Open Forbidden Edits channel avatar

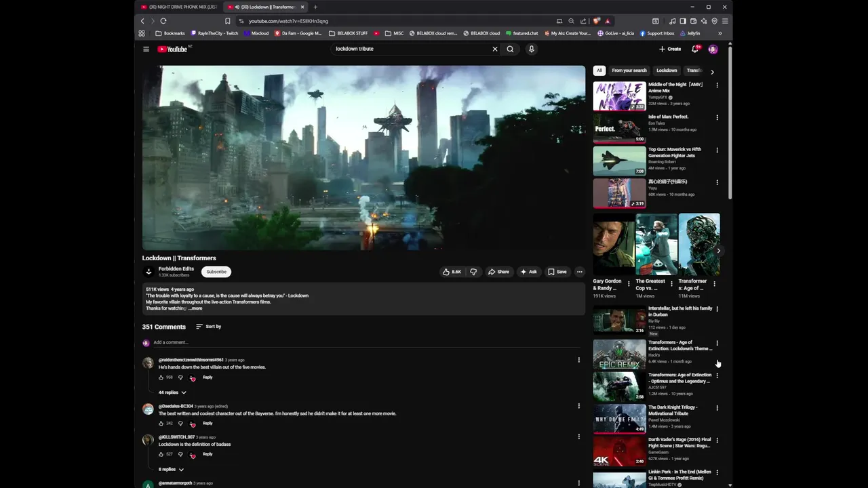tap(149, 272)
